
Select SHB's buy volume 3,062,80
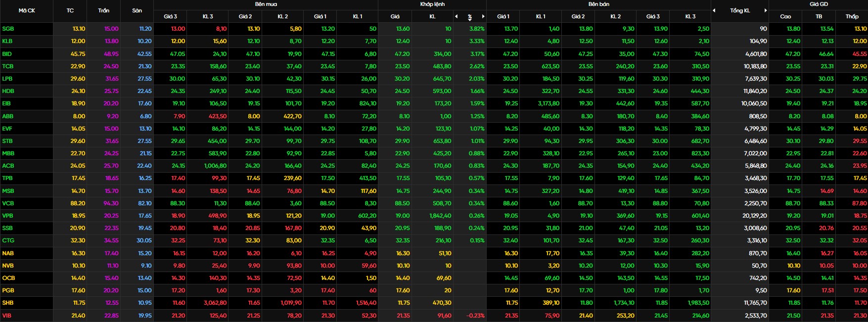tap(215, 303)
